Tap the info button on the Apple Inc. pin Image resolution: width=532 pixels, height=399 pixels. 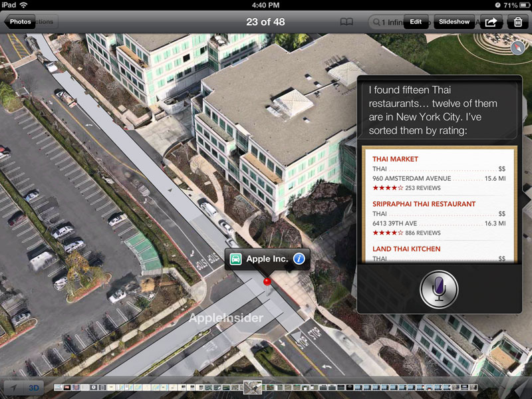[298, 259]
